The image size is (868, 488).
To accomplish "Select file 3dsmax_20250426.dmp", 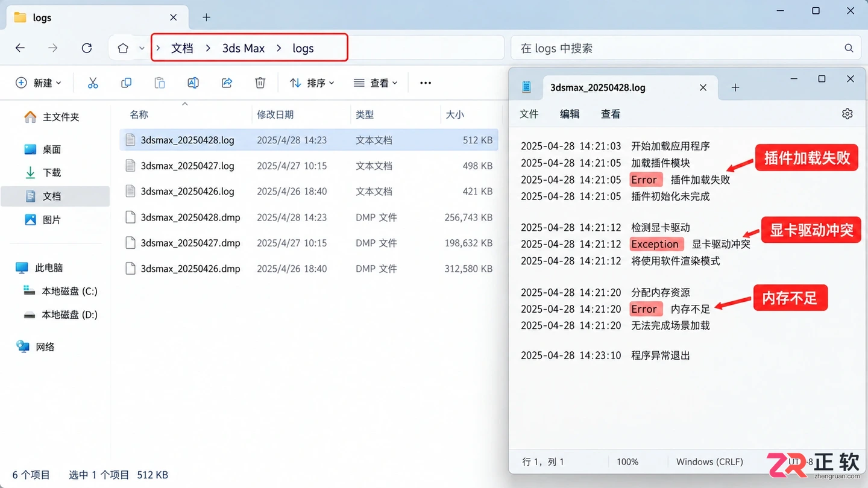I will (x=309, y=269).
